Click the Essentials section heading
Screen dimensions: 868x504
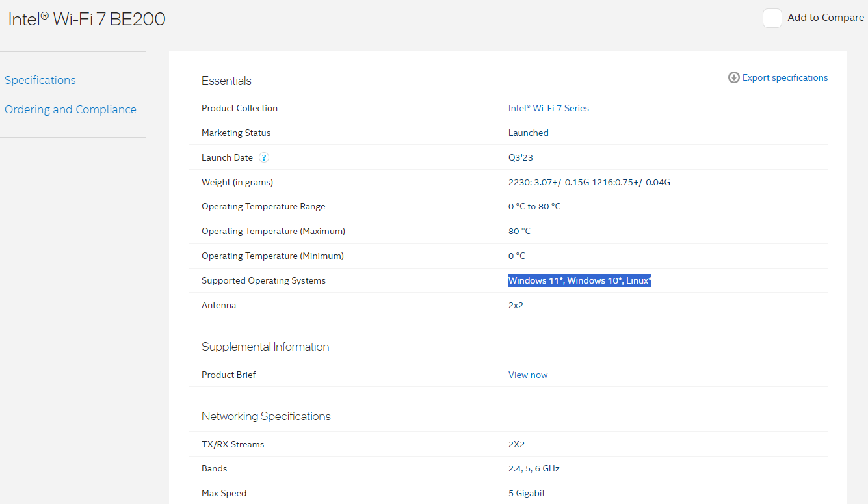point(226,81)
